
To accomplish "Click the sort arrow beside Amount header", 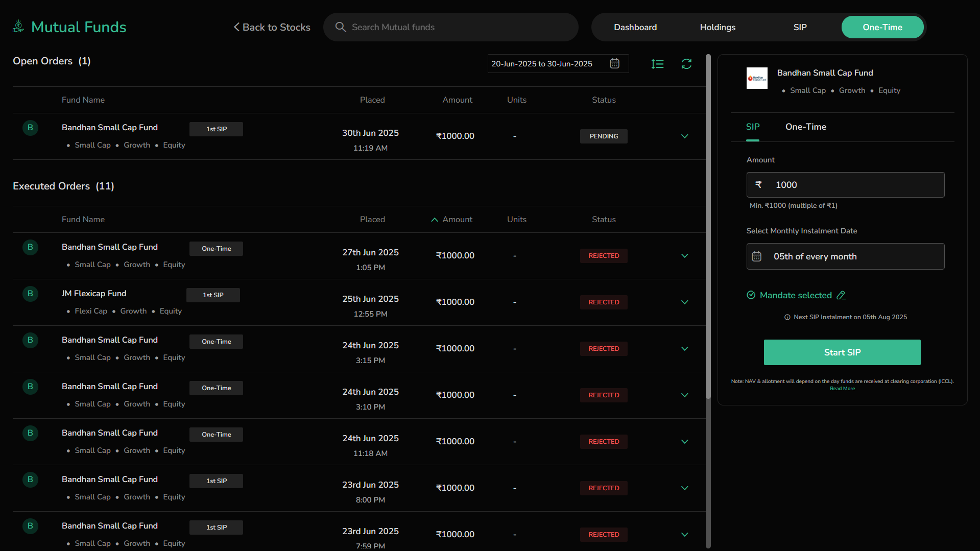I will tap(435, 220).
